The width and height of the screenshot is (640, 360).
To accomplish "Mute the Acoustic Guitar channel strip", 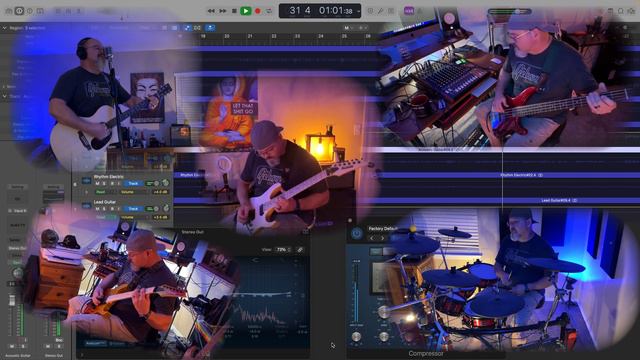I will click(12, 346).
